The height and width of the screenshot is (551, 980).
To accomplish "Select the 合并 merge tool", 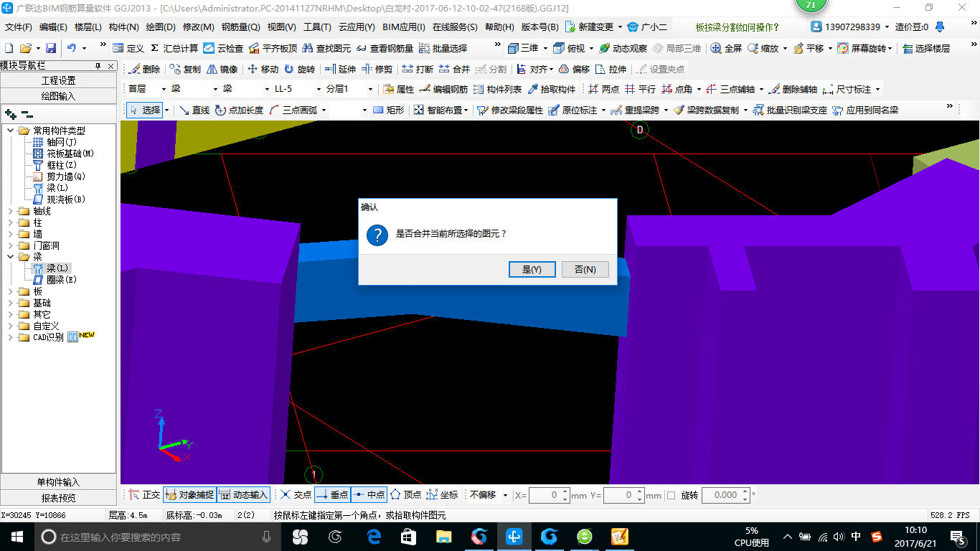I will click(x=454, y=70).
